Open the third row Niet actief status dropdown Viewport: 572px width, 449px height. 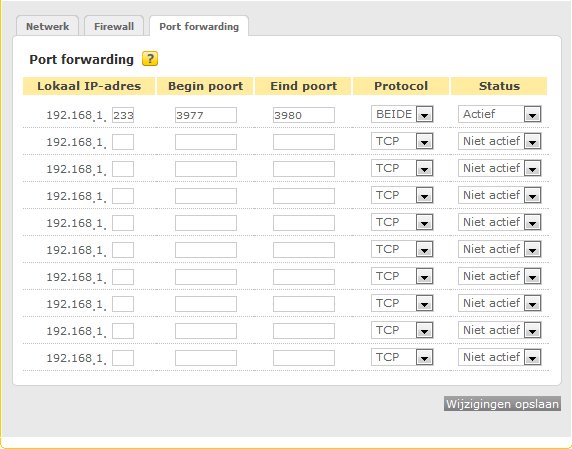point(499,168)
